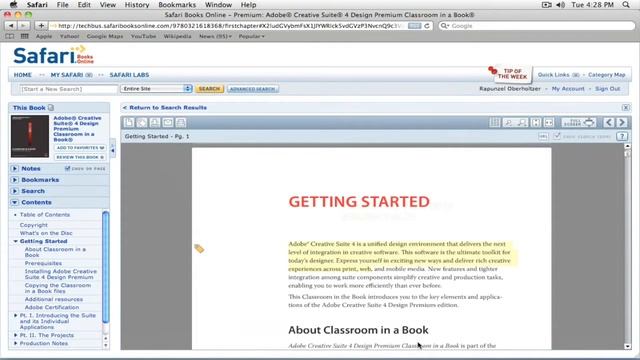Click the email icon in reader toolbar
This screenshot has width=640, height=360.
point(168,122)
